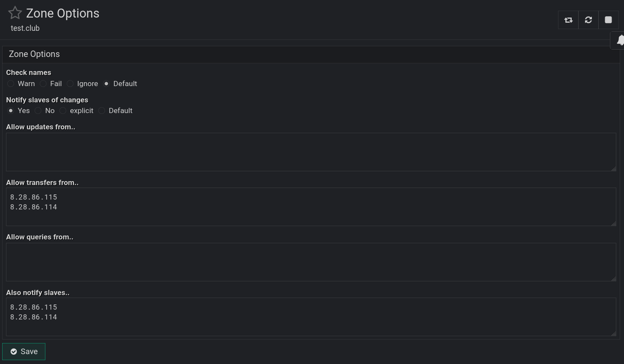The image size is (624, 364).
Task: Open the notifications bell
Action: click(x=619, y=41)
